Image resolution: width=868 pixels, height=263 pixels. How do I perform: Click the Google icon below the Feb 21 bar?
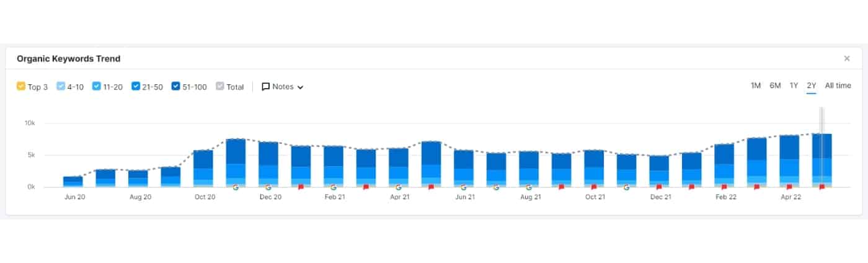(x=334, y=187)
